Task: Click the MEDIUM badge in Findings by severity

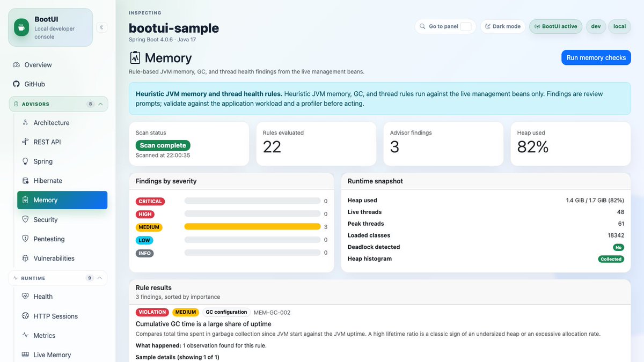Action: tap(149, 227)
